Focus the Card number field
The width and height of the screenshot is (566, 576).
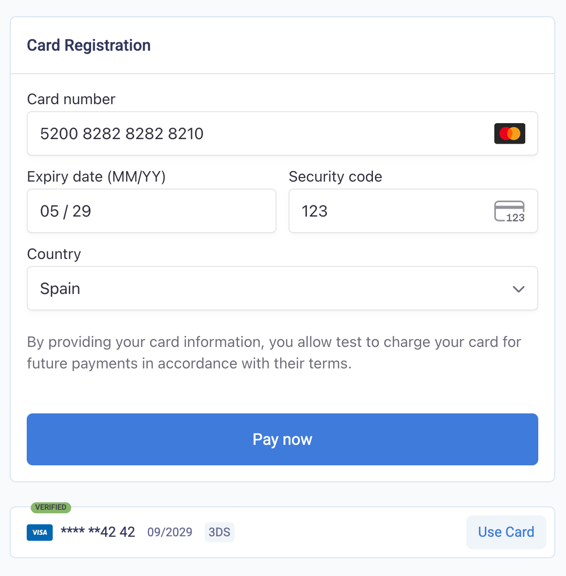click(x=282, y=133)
